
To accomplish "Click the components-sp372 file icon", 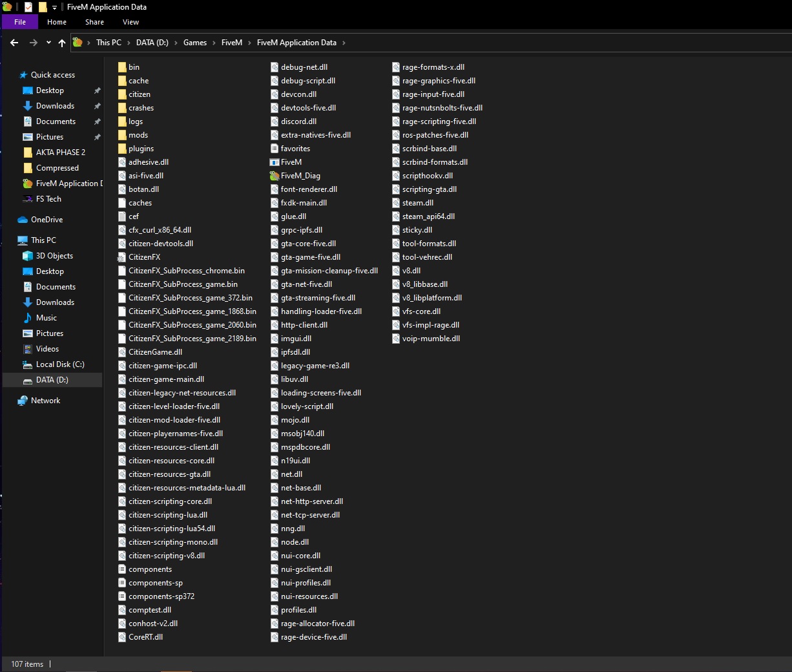I will 122,596.
